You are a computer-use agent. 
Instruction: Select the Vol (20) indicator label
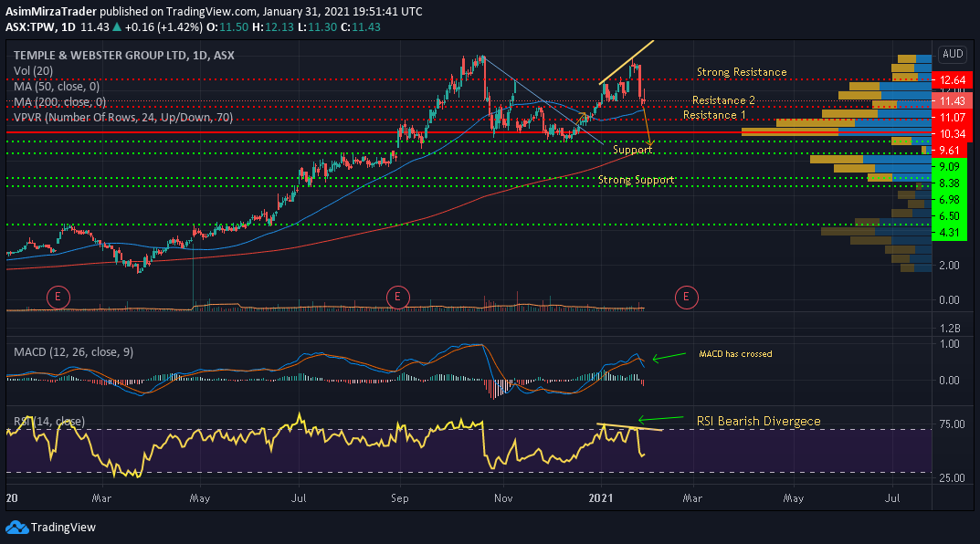tap(33, 70)
